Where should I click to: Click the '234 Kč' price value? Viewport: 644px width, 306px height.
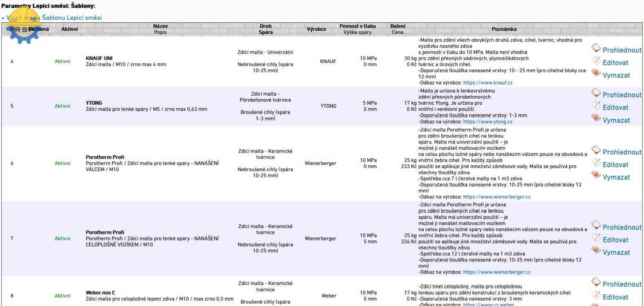pos(409,241)
